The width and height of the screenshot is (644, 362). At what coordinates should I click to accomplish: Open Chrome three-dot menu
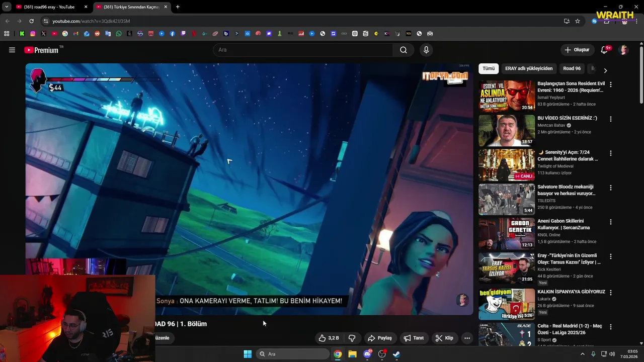click(637, 21)
